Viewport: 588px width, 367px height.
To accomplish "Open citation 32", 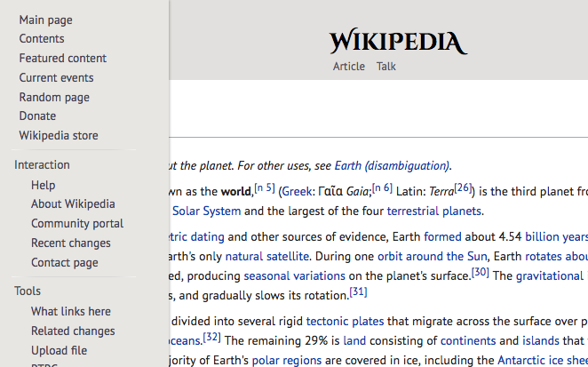I will (212, 337).
